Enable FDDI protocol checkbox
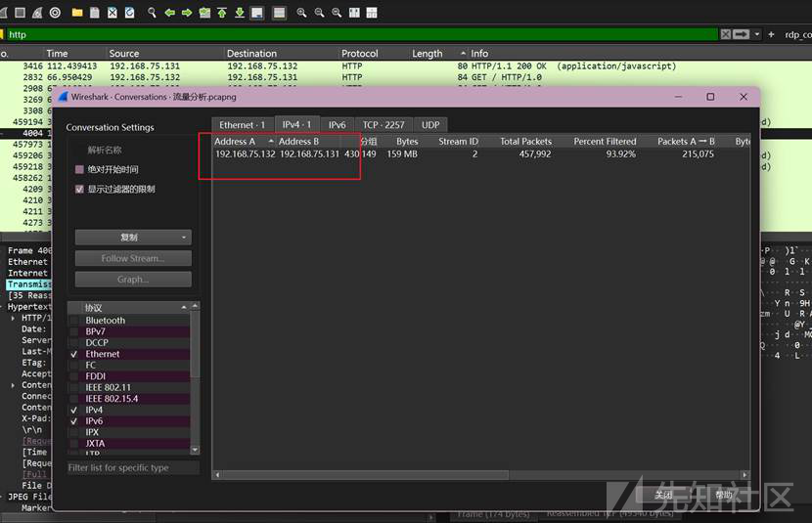812x523 pixels. pyautogui.click(x=74, y=376)
